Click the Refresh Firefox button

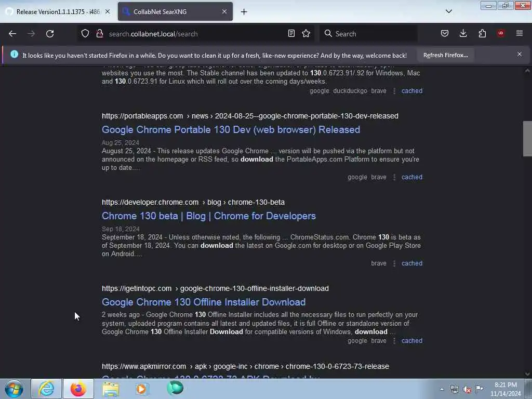(445, 55)
